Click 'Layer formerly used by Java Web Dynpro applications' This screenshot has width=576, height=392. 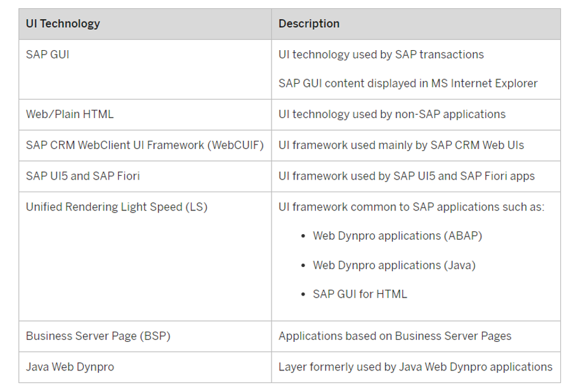[416, 367]
